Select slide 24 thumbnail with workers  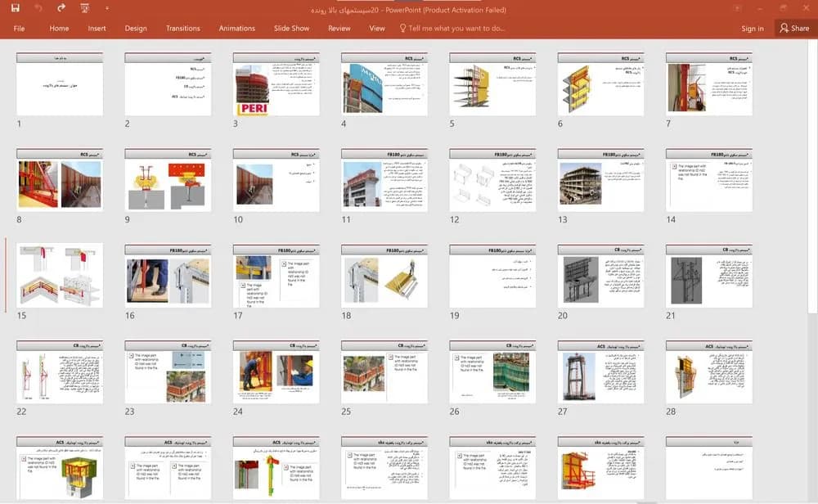[x=276, y=371]
